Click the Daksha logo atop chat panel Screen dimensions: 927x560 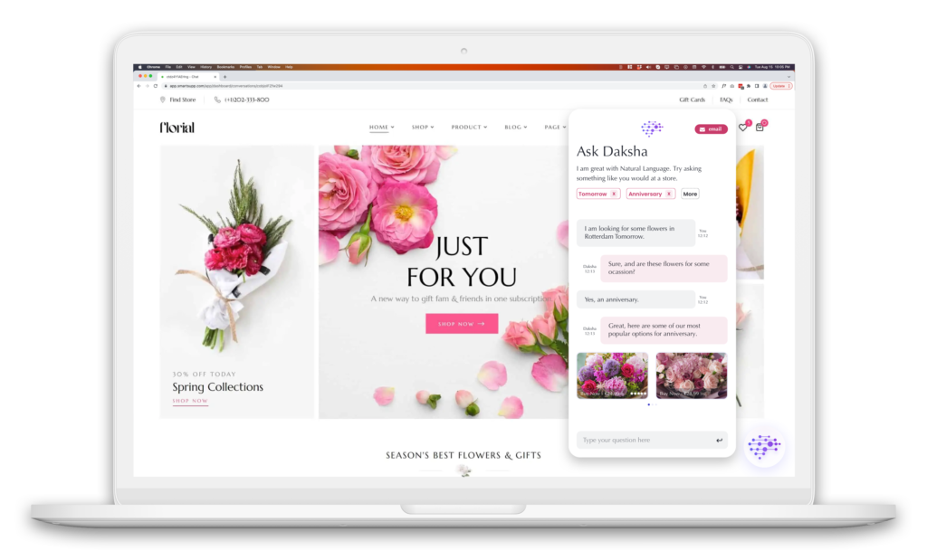point(652,128)
